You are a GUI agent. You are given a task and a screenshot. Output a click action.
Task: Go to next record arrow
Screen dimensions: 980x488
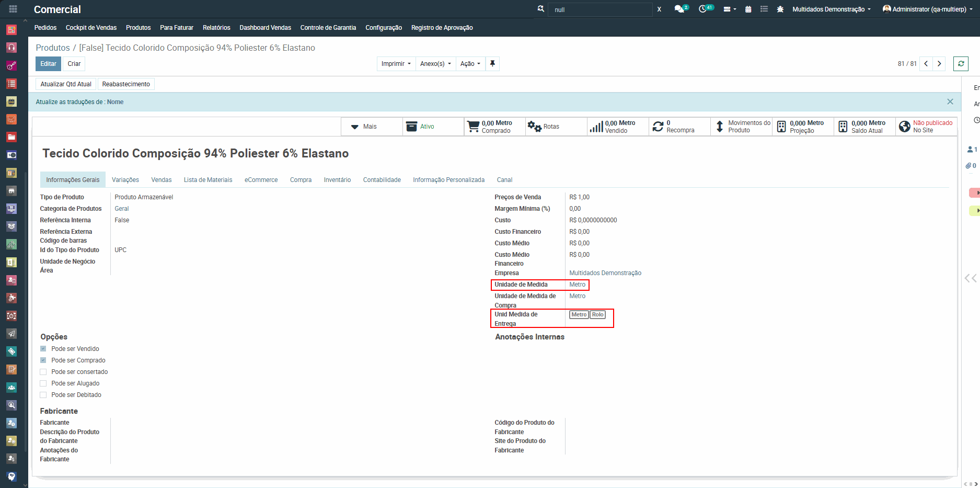pos(939,64)
